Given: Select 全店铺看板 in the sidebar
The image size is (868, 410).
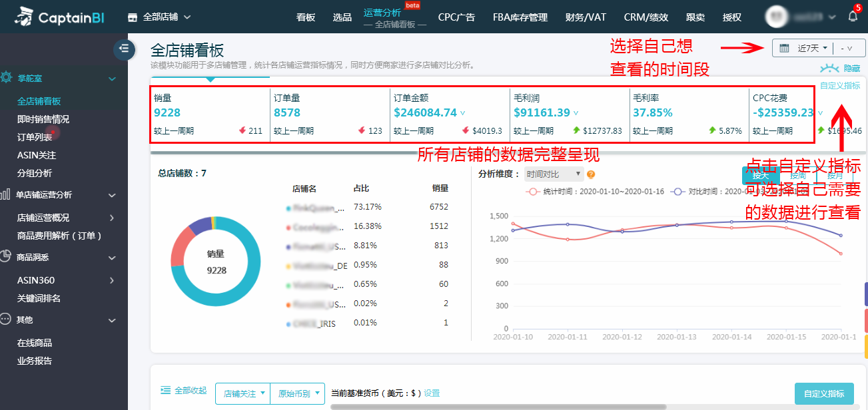Looking at the screenshot, I should (x=39, y=101).
